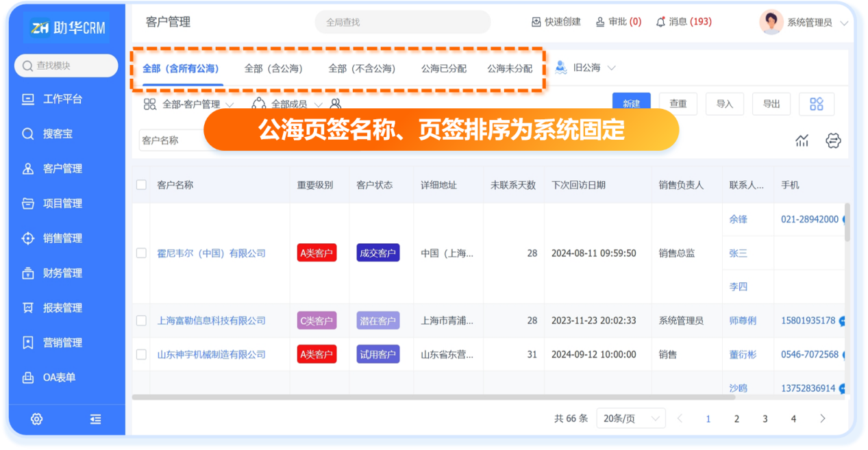The height and width of the screenshot is (450, 868).
Task: Click the robot assistant icon beside chart
Action: (x=833, y=140)
